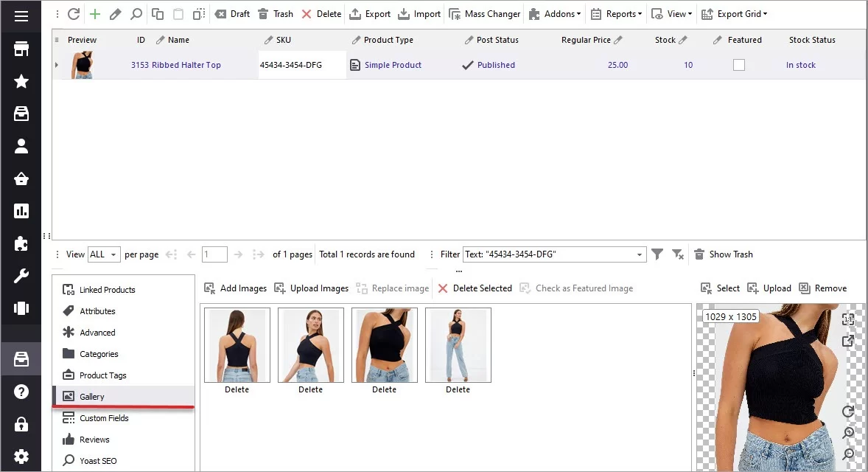This screenshot has width=868, height=472.
Task: Open the Yoast SEO section
Action: [x=97, y=460]
